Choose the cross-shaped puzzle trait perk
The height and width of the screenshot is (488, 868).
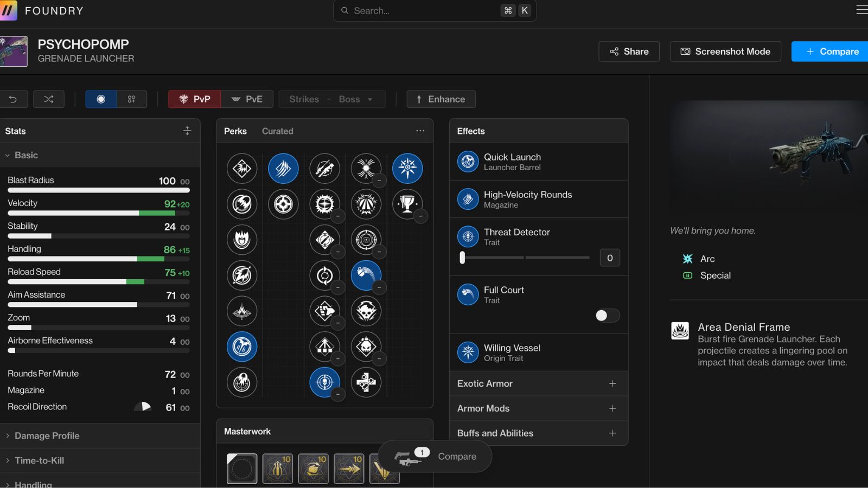click(366, 382)
